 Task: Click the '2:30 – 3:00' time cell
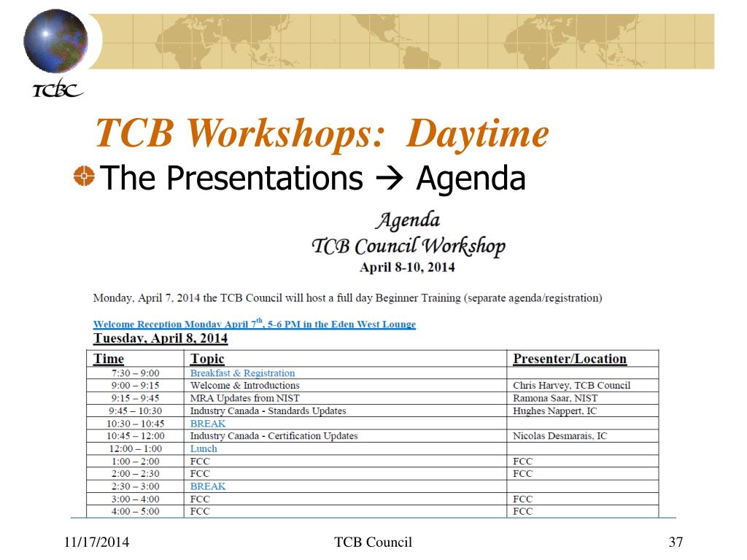click(x=135, y=486)
